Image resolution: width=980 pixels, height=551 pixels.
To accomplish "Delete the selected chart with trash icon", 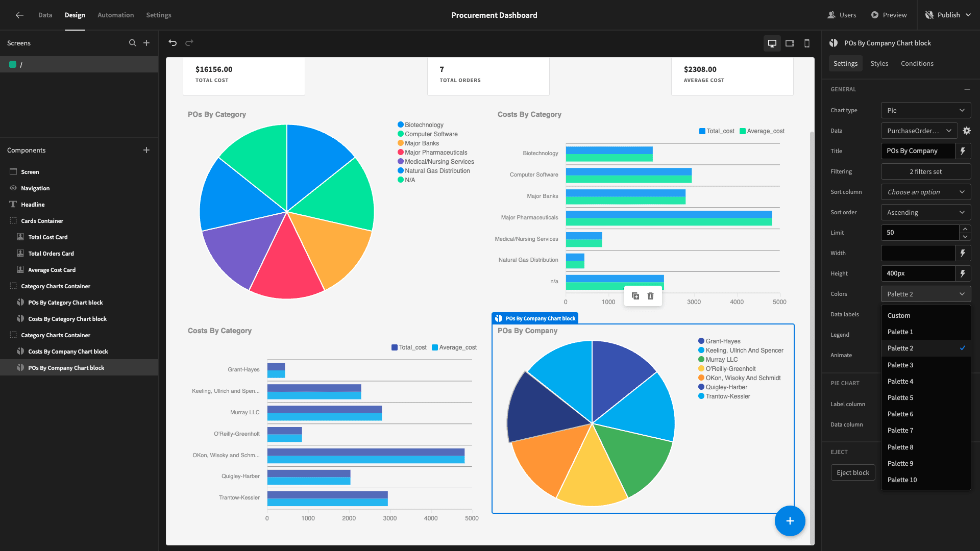I will pyautogui.click(x=651, y=296).
